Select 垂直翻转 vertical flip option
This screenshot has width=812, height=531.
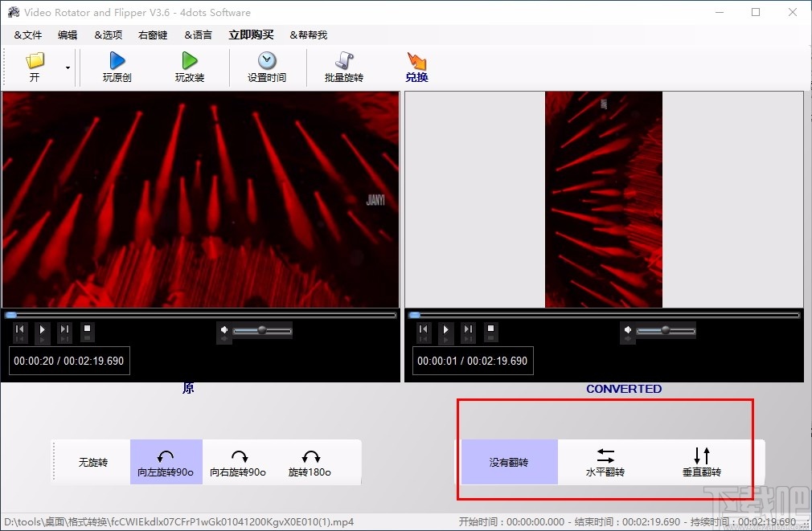click(700, 463)
